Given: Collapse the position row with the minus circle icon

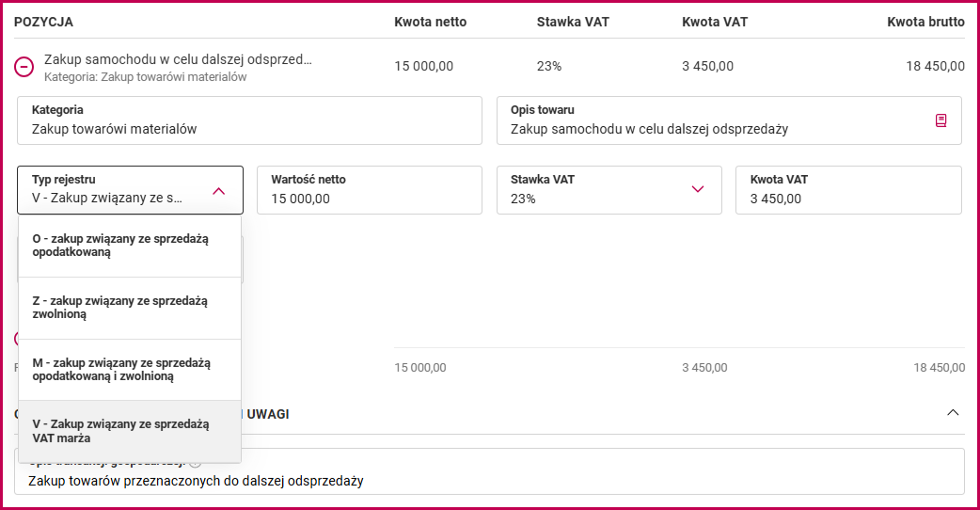Looking at the screenshot, I should [x=24, y=67].
